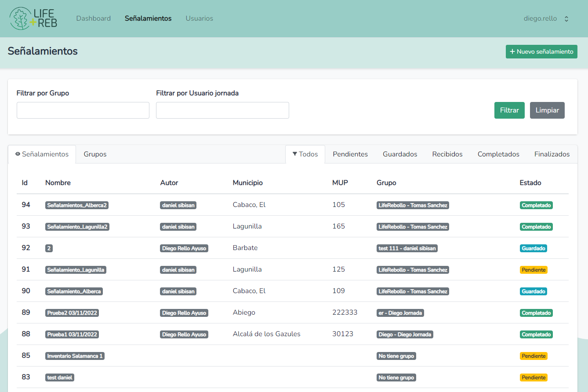588x392 pixels.
Task: Click the name badge '2' in row 92
Action: pyautogui.click(x=49, y=248)
